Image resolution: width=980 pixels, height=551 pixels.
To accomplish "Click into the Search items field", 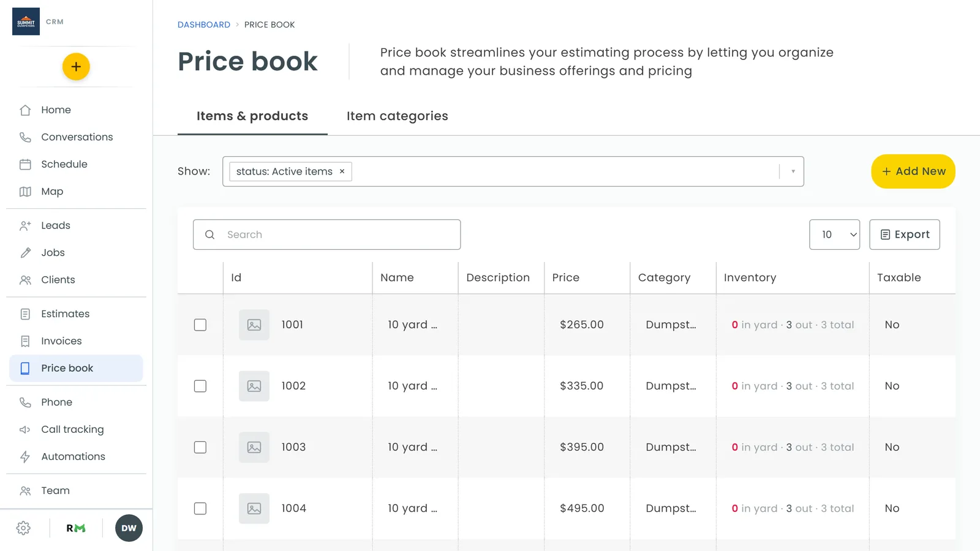I will pos(327,234).
